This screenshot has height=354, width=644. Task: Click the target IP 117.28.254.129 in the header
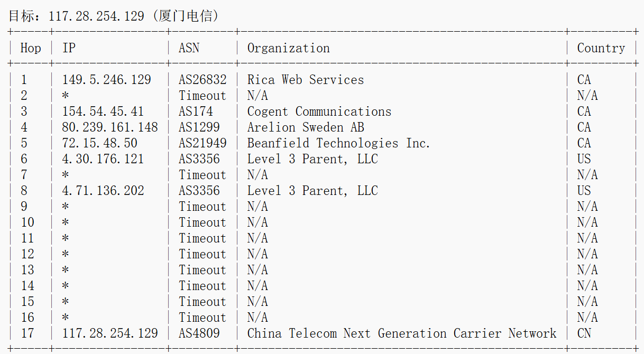(x=96, y=16)
